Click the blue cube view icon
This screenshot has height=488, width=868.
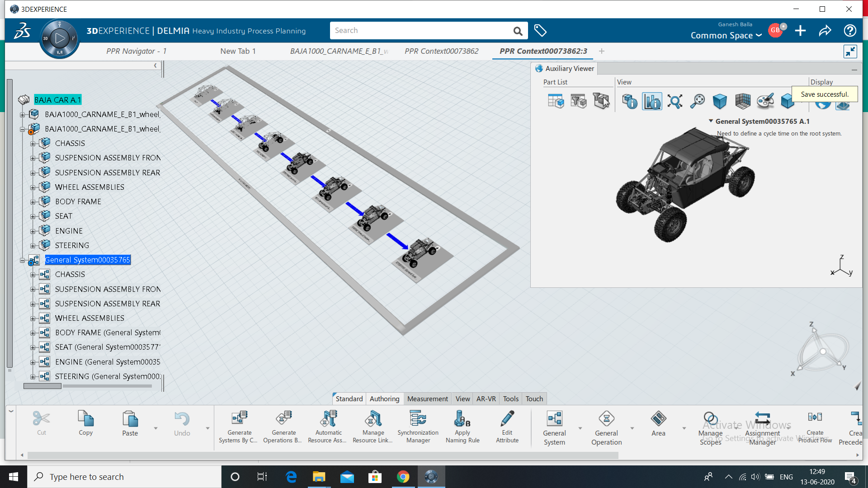tap(720, 101)
